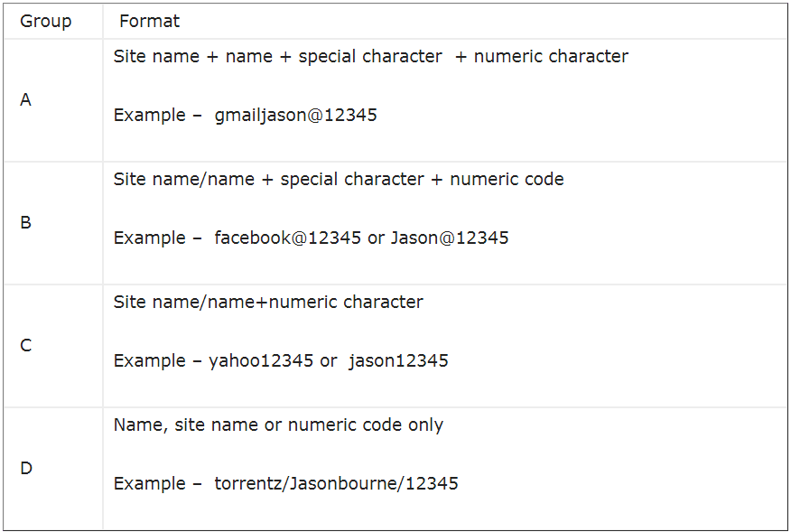Click the "Site name/name+numeric character" format line
Image resolution: width=791 pixels, height=532 pixels.
(268, 302)
